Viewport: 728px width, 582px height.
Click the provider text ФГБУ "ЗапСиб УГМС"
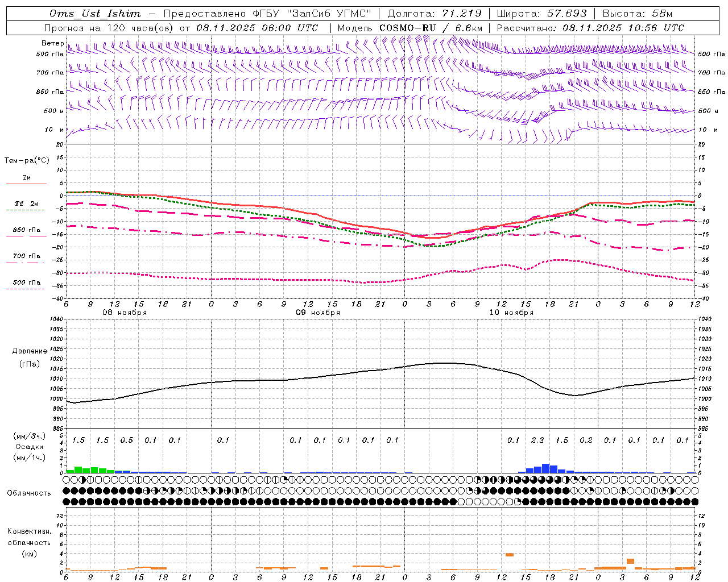312,14
